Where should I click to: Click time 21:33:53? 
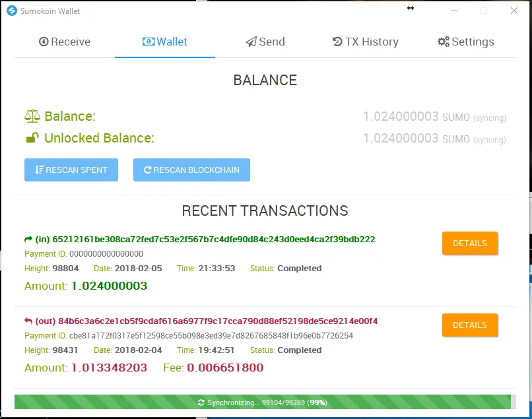coord(216,269)
